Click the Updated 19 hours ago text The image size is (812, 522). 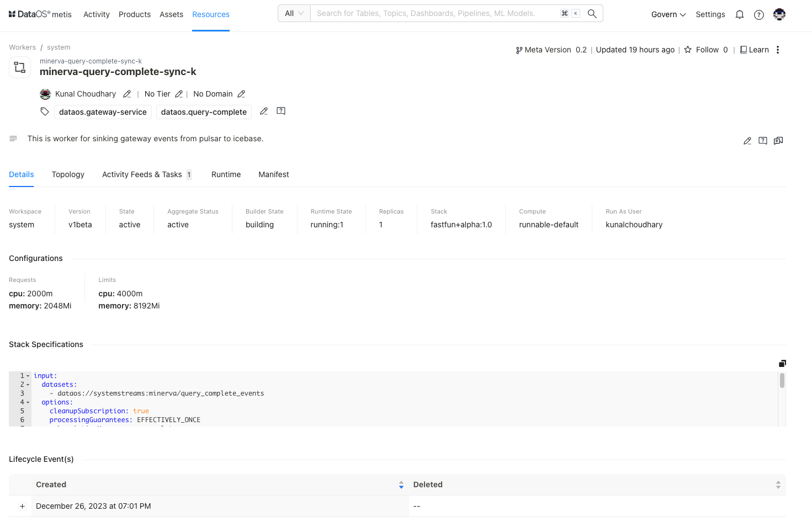[x=635, y=50]
